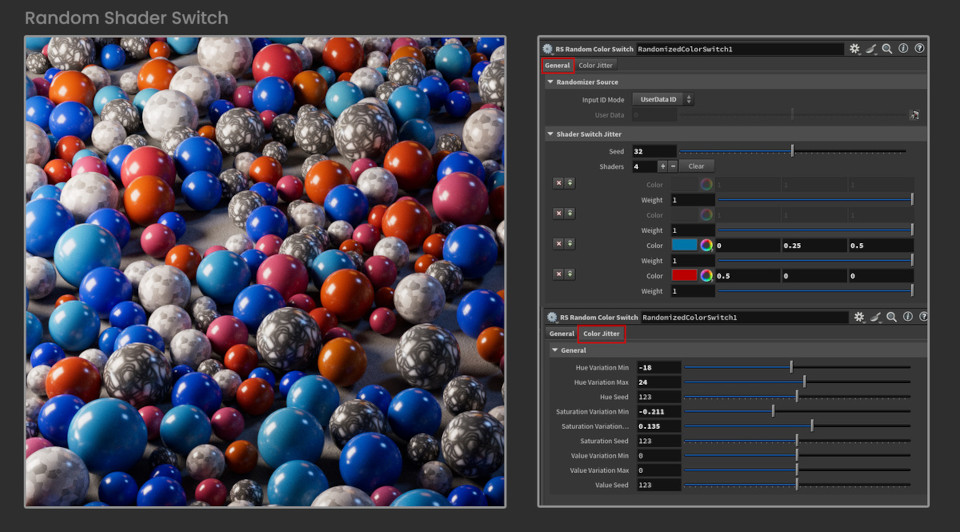Click the info icon above the Randomizer Source section
The image size is (960, 532).
pyautogui.click(x=903, y=48)
